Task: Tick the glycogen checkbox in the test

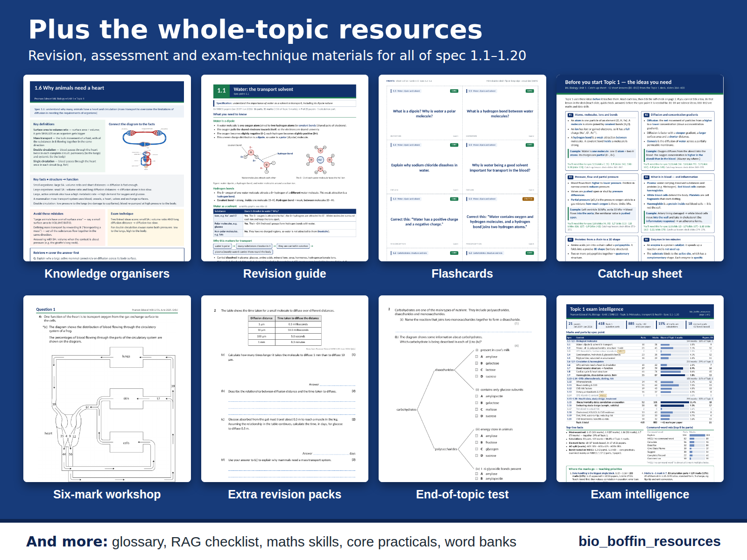Action: point(477,449)
